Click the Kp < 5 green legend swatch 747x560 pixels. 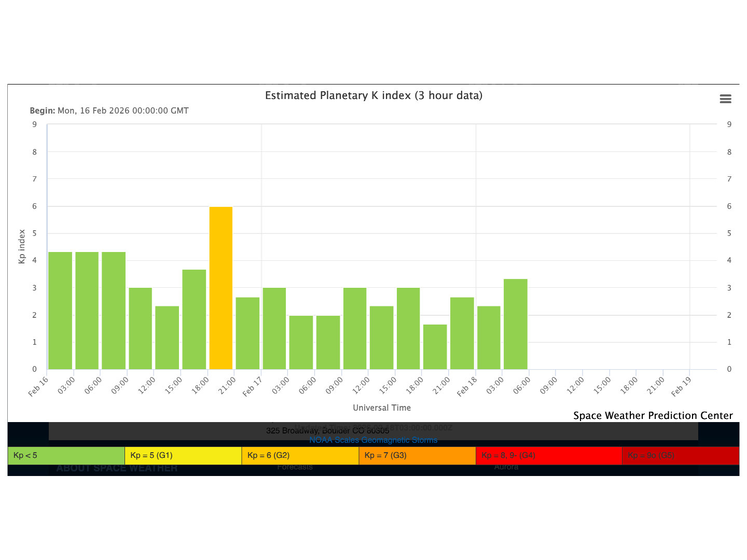pyautogui.click(x=66, y=455)
